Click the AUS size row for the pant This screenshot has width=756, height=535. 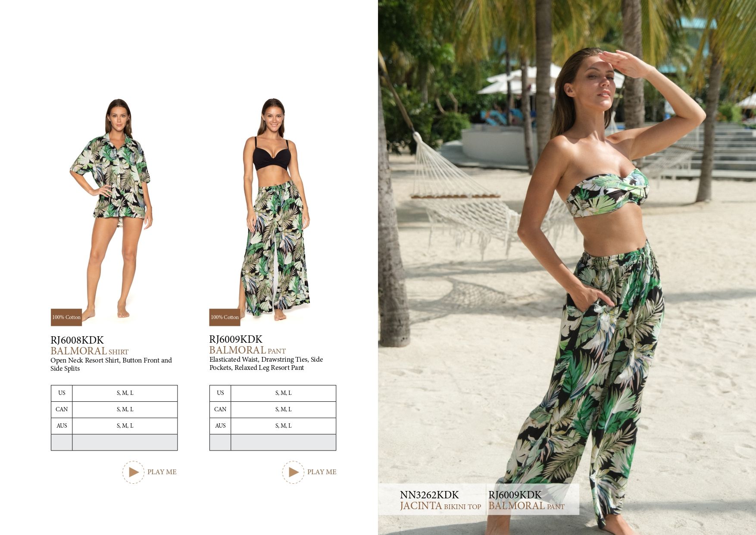273,426
